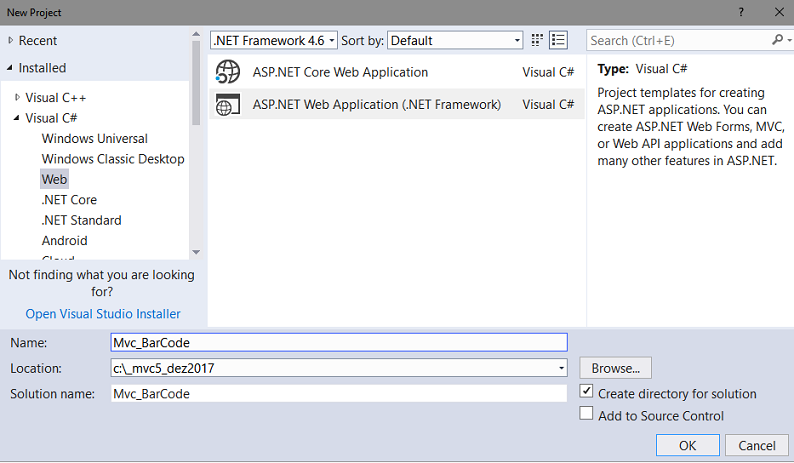
Task: Enable Add to Source Control checkbox
Action: [x=586, y=413]
